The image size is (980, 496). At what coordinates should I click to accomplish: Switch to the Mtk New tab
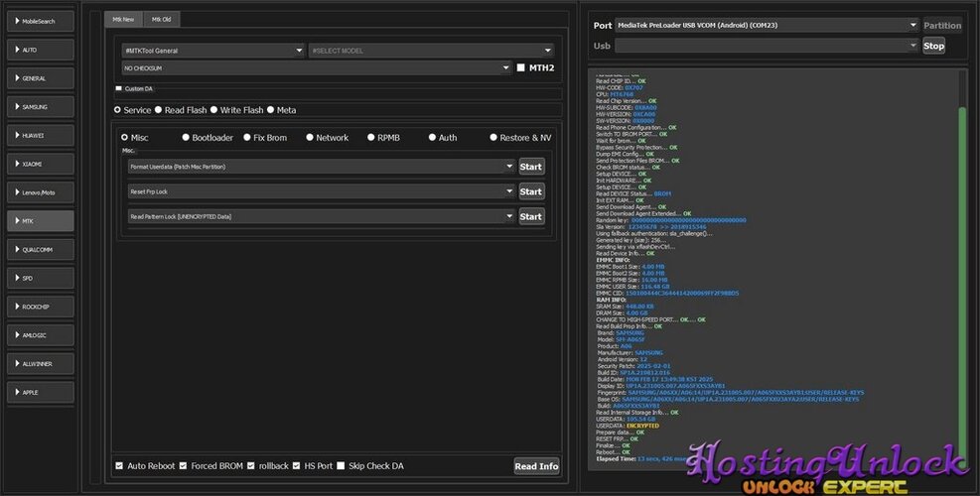click(123, 20)
